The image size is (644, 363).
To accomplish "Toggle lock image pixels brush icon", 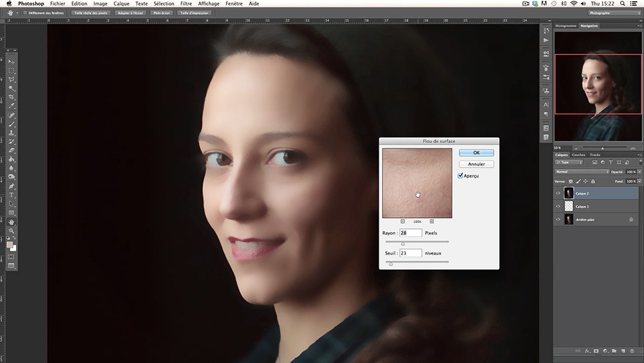I will [578, 181].
